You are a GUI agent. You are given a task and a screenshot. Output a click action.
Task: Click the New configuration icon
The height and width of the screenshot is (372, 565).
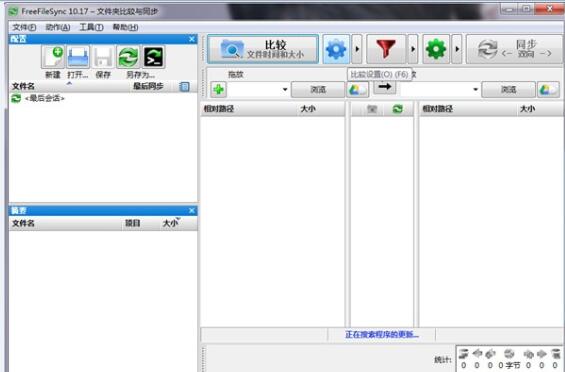(53, 57)
